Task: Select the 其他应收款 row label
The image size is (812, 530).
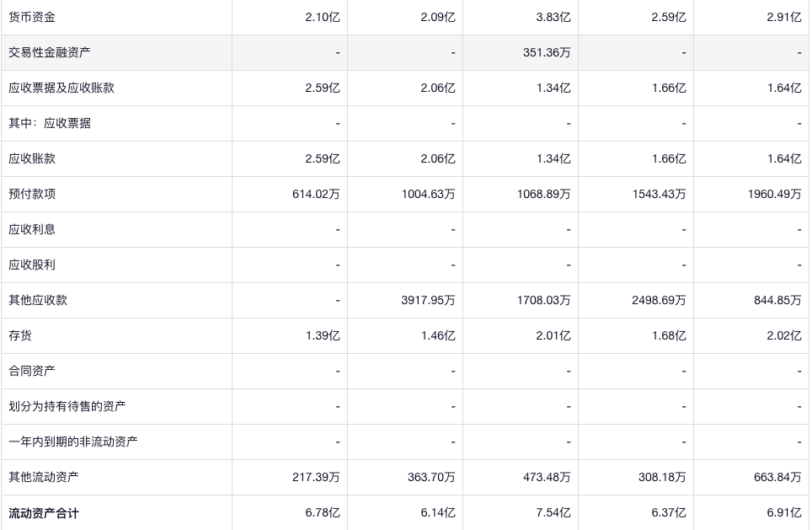Action: coord(38,300)
